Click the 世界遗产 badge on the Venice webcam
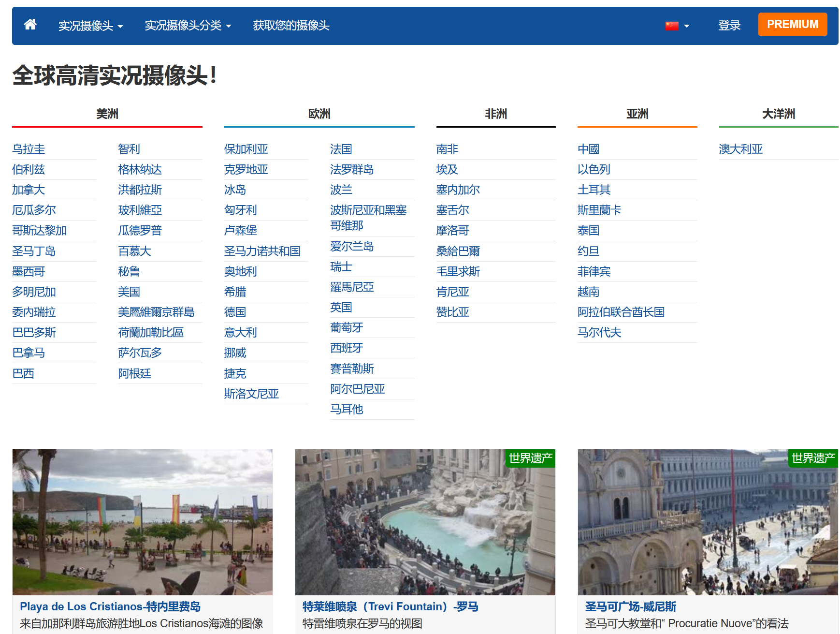Screen dimensions: 840x634 [813, 459]
